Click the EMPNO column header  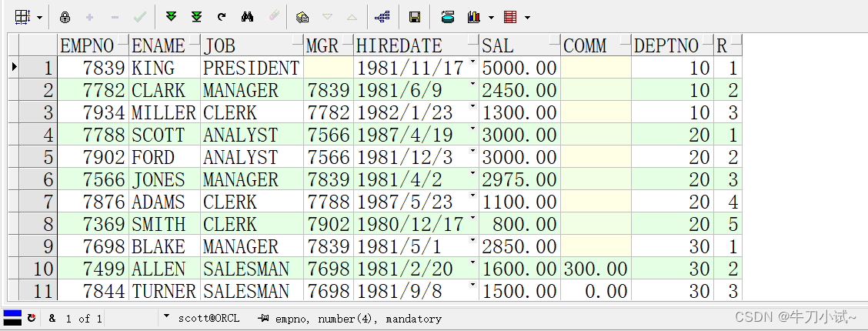click(x=93, y=45)
